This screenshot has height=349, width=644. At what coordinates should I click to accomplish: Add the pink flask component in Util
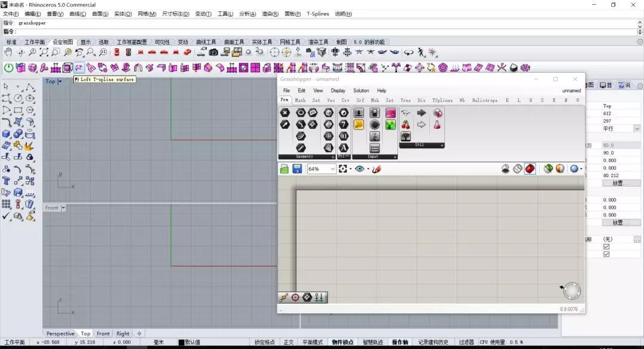pyautogui.click(x=438, y=125)
